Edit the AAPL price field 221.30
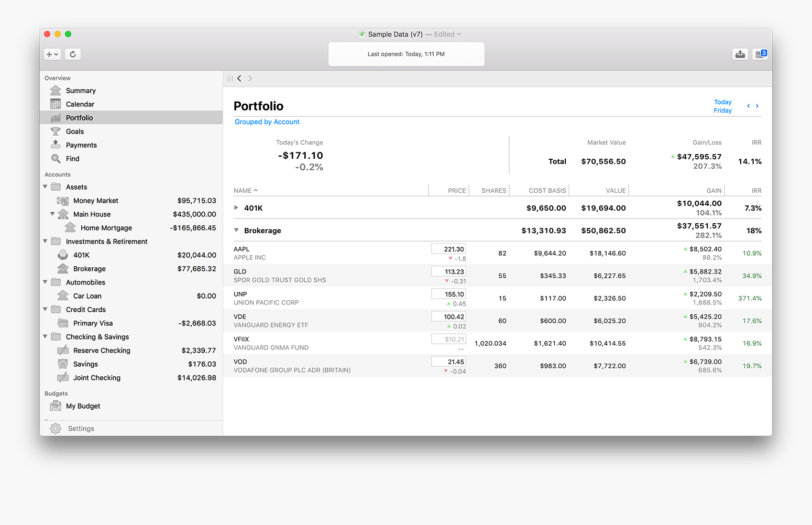Viewport: 812px width, 525px height. click(x=448, y=249)
